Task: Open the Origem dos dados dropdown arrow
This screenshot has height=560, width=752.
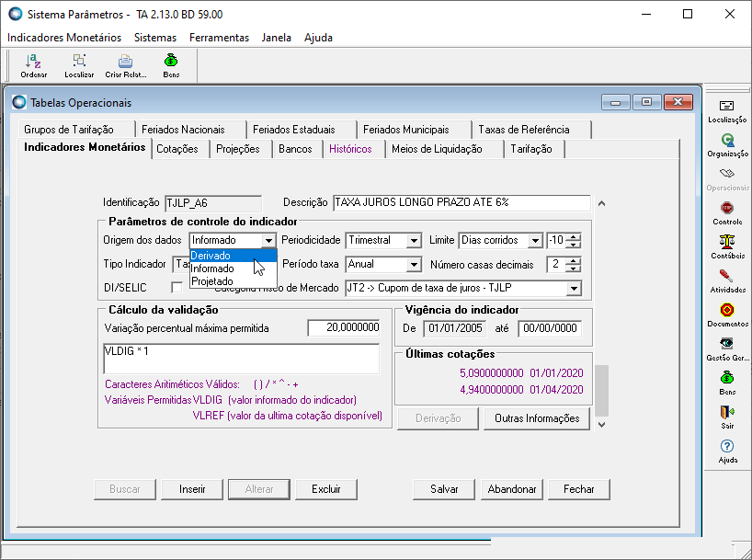Action: (268, 240)
